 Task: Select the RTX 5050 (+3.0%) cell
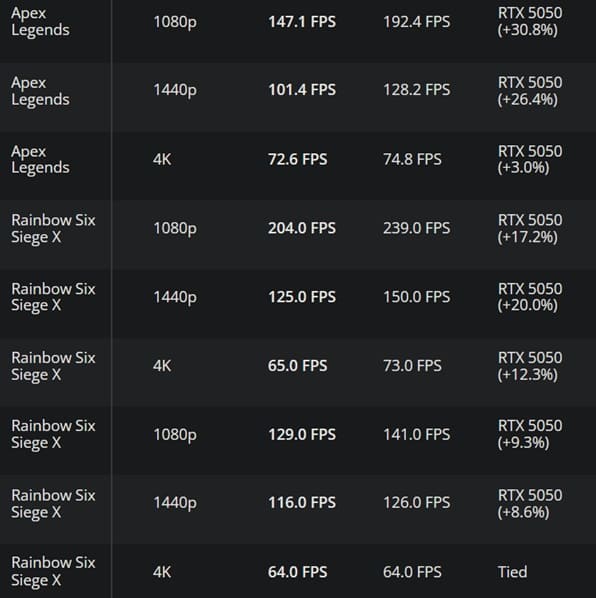coord(530,159)
